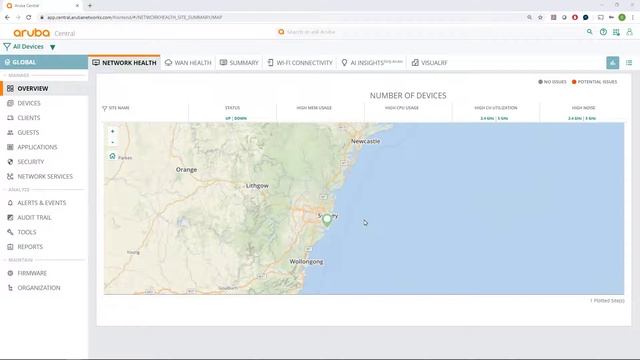Click the Site Name filter icon
The width and height of the screenshot is (640, 360).
click(104, 108)
